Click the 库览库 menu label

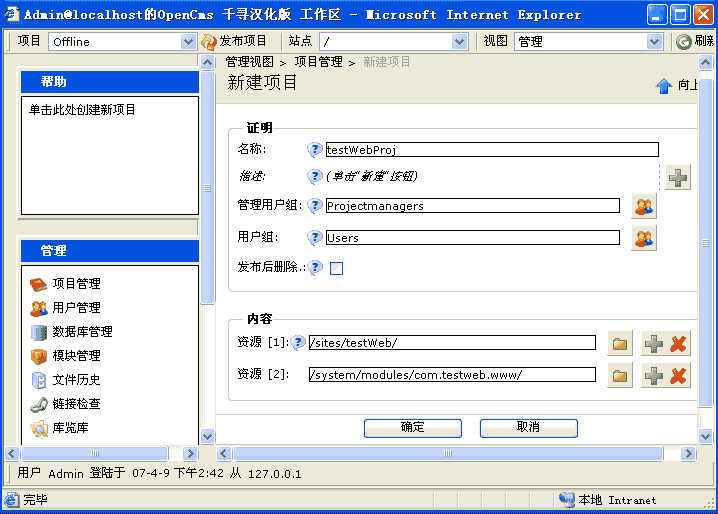70,428
